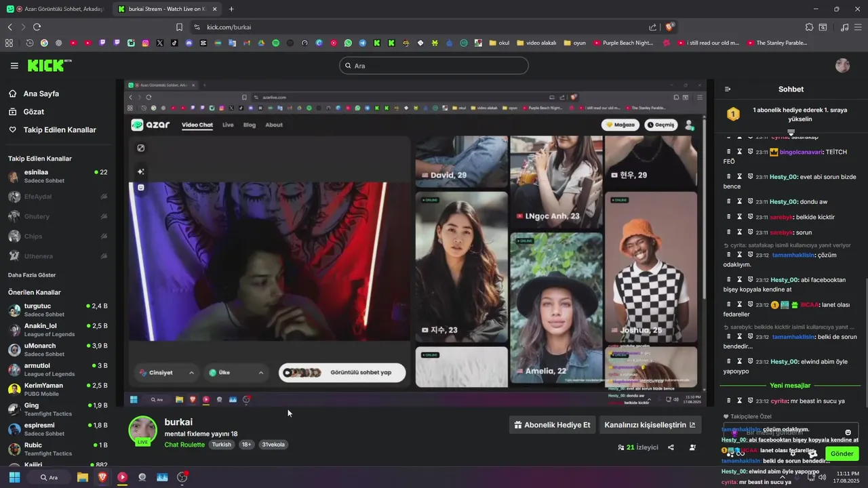This screenshot has width=868, height=488.
Task: Open browser history bookmark icon
Action: pyautogui.click(x=30, y=43)
